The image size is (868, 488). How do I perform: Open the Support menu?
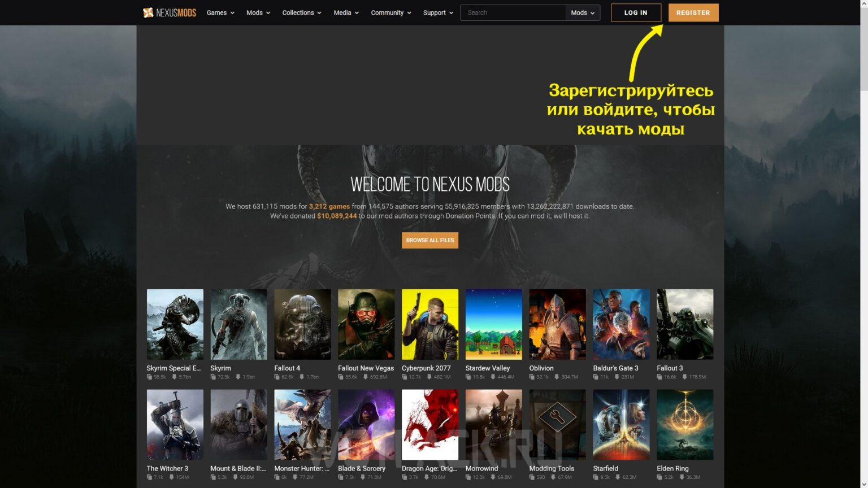438,12
